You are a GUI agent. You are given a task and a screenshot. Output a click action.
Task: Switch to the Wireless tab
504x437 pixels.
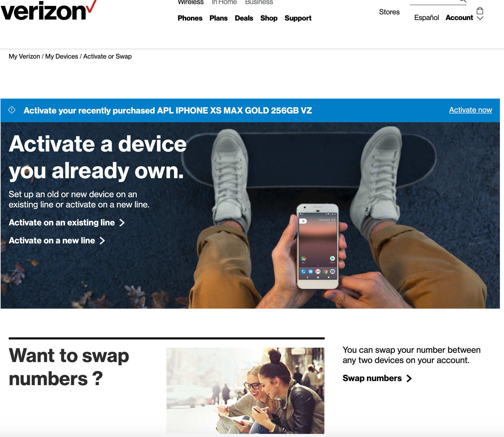[191, 2]
